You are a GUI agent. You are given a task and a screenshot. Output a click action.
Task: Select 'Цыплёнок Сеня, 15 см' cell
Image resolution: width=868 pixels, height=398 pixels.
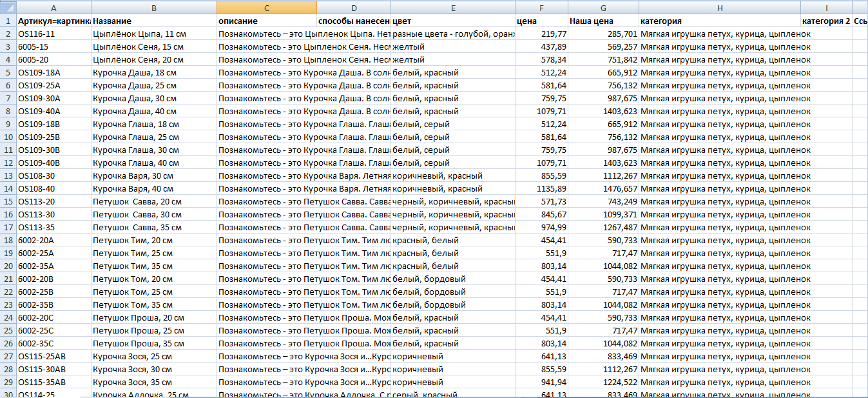[x=153, y=46]
